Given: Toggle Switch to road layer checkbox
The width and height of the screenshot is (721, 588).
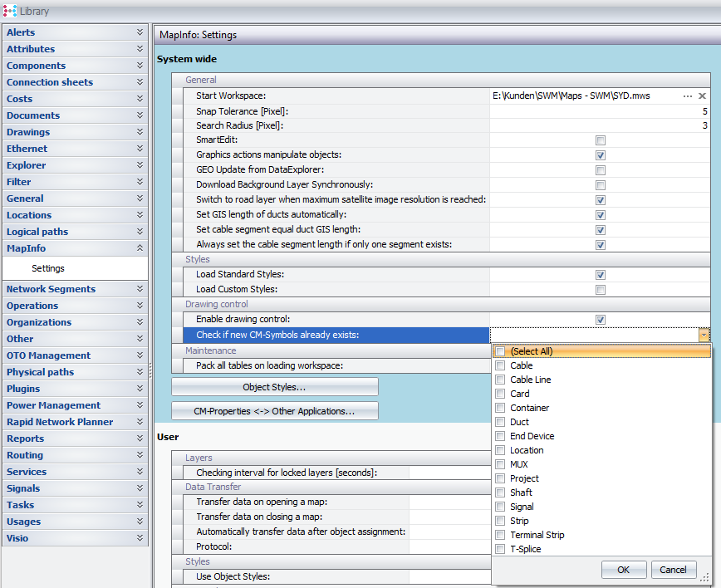Looking at the screenshot, I should click(600, 200).
